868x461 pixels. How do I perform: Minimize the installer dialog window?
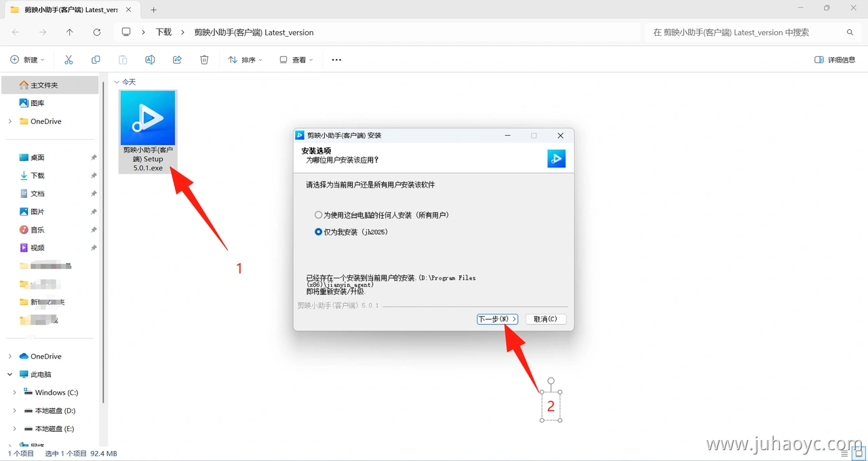pos(508,136)
